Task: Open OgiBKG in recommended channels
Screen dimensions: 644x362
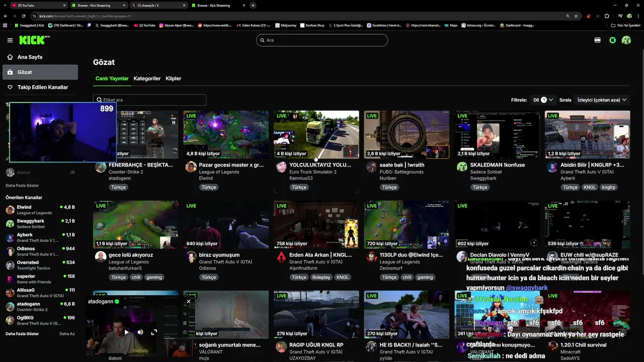Action: (40, 320)
